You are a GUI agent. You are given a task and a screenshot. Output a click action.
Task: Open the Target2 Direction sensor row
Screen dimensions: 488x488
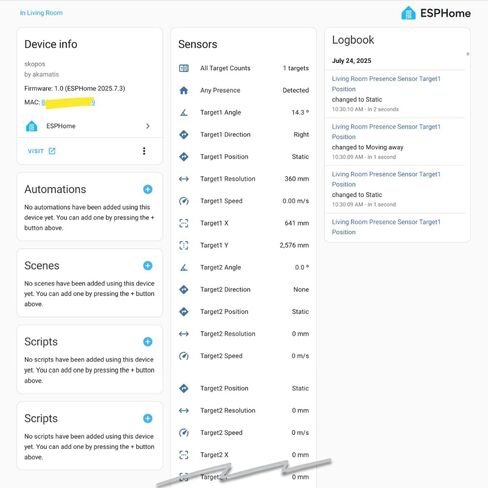coord(244,289)
